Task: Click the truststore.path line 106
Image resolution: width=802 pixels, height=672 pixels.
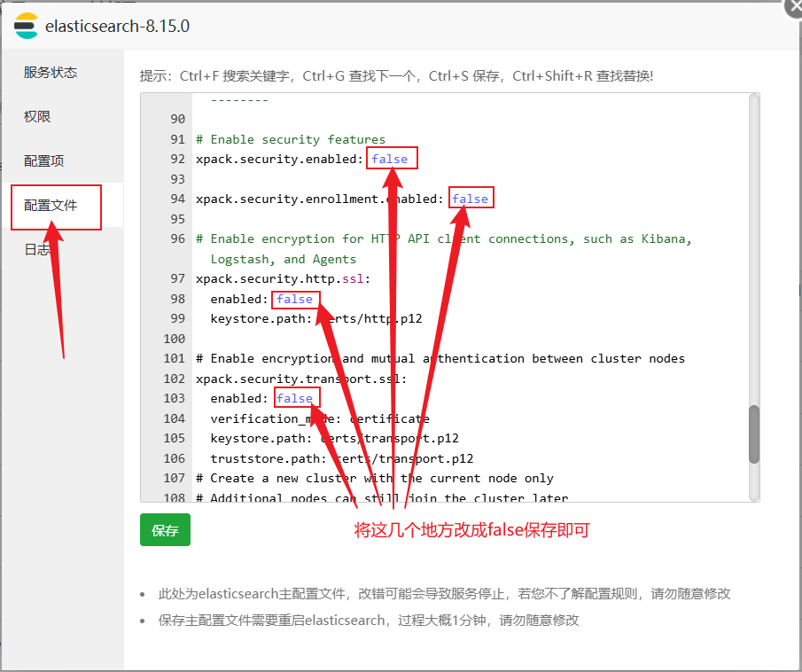Action: point(342,458)
